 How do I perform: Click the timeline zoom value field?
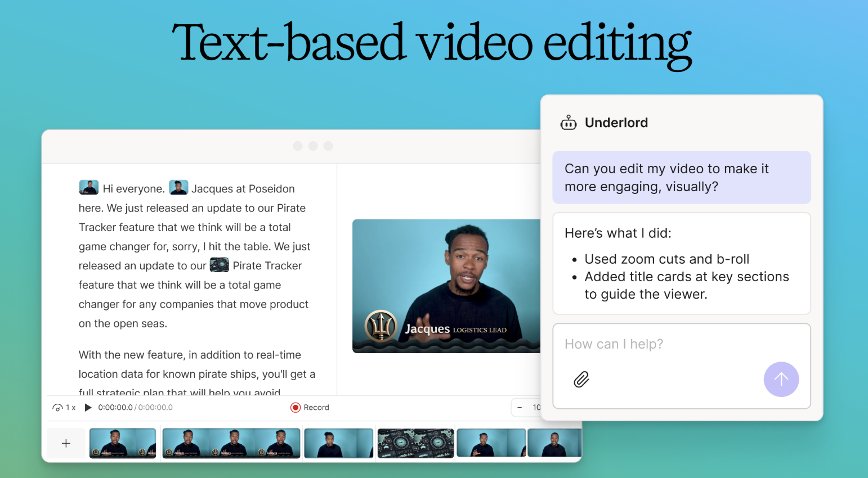(x=535, y=408)
